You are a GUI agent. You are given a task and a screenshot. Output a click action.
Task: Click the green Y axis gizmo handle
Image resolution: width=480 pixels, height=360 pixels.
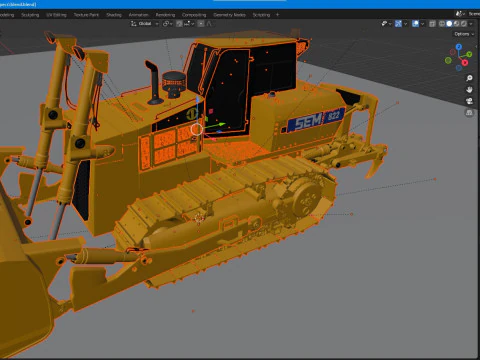[469, 54]
